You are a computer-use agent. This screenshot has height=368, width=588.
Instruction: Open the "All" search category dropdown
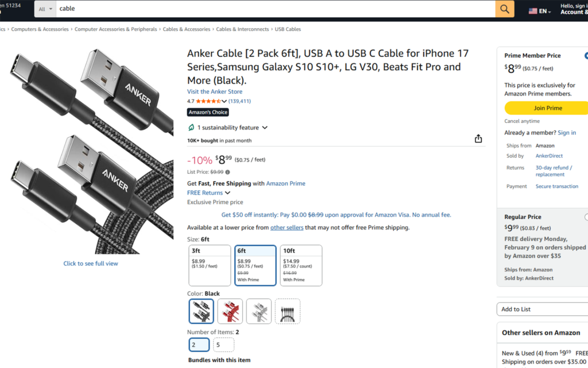pos(44,9)
